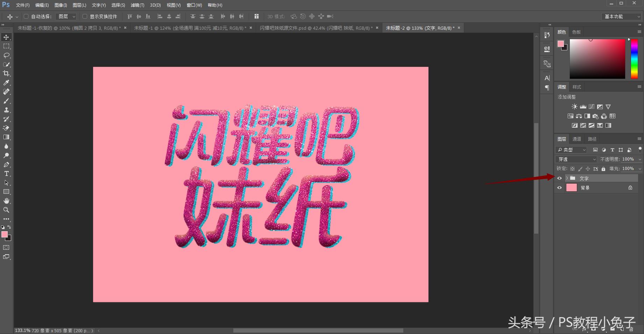Hide the 背景 layer visibility eye
This screenshot has width=644, height=334.
pyautogui.click(x=559, y=187)
